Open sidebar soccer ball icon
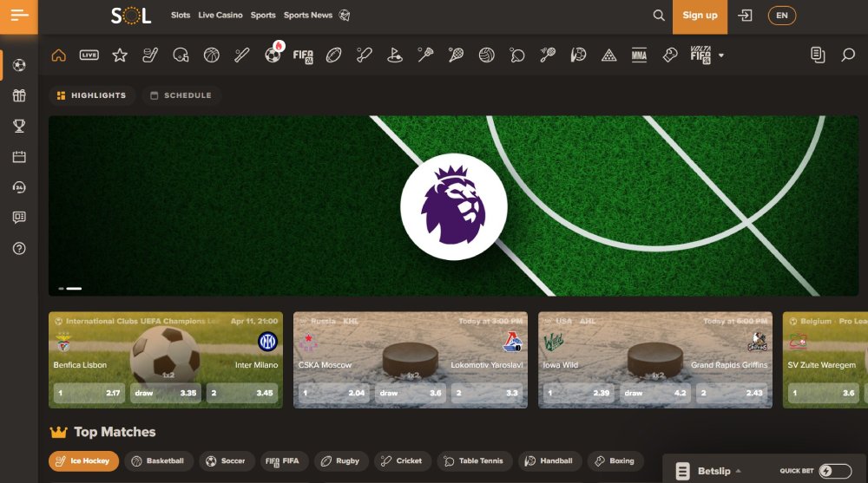This screenshot has width=868, height=483. (19, 65)
